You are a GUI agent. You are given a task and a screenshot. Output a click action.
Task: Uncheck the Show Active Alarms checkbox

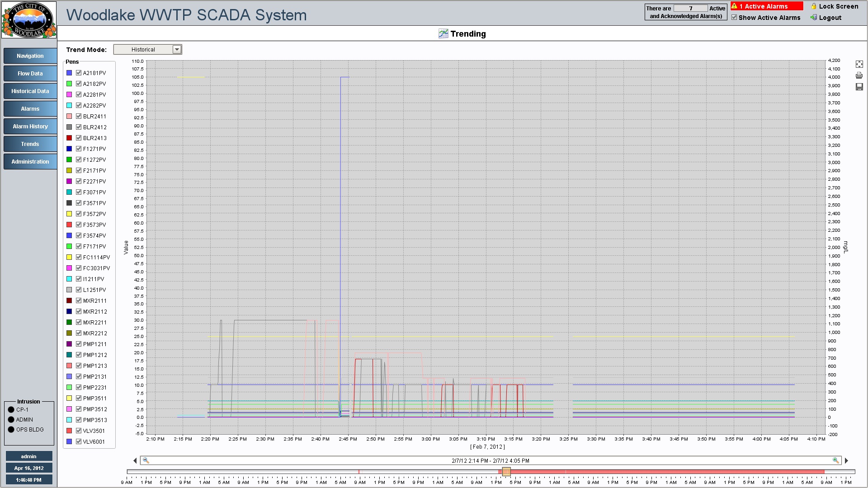[x=734, y=18]
